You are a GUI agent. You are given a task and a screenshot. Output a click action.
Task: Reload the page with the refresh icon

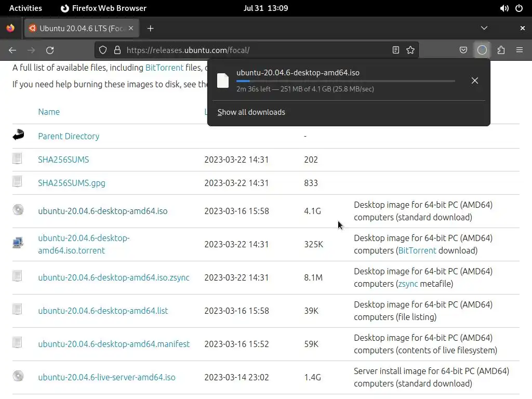(x=50, y=50)
